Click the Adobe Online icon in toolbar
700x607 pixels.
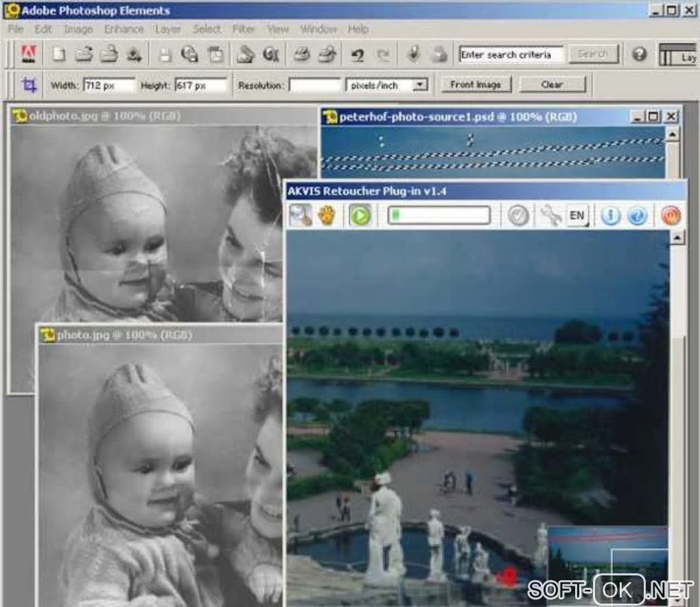[x=29, y=54]
